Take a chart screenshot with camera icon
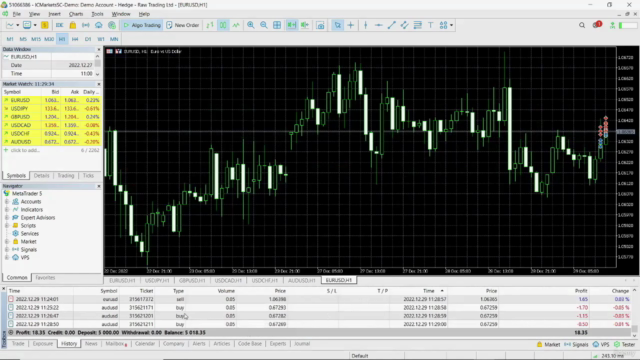 [320, 25]
